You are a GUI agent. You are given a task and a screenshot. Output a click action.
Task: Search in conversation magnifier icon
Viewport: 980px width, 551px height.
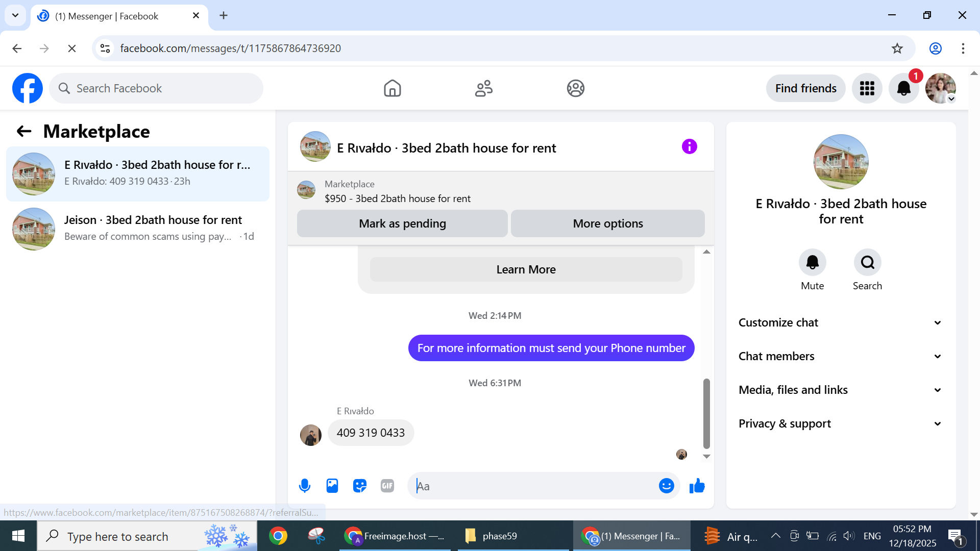(x=868, y=262)
